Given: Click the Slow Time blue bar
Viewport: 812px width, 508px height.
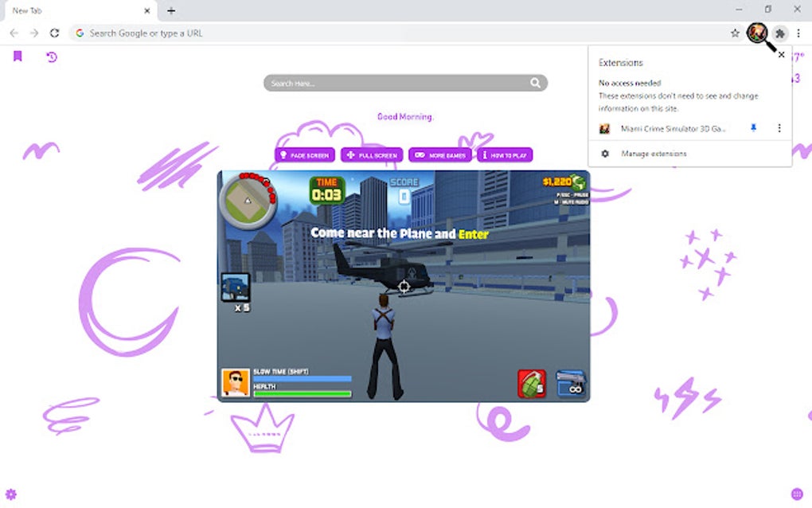Looking at the screenshot, I should click(x=303, y=379).
